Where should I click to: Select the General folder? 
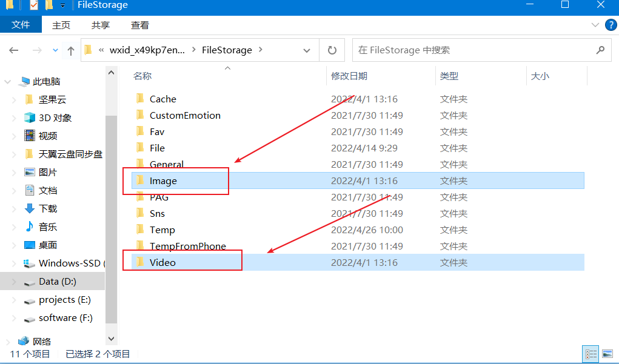(x=167, y=164)
